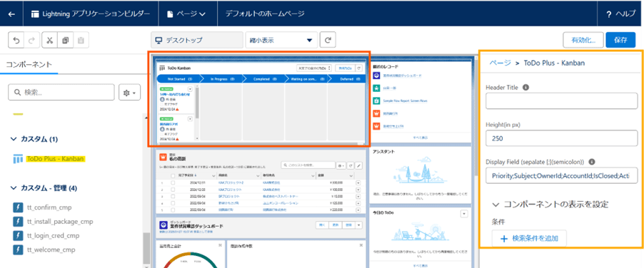
Task: Click the tt_welcome_cmp lightning icon
Action: pos(18,249)
